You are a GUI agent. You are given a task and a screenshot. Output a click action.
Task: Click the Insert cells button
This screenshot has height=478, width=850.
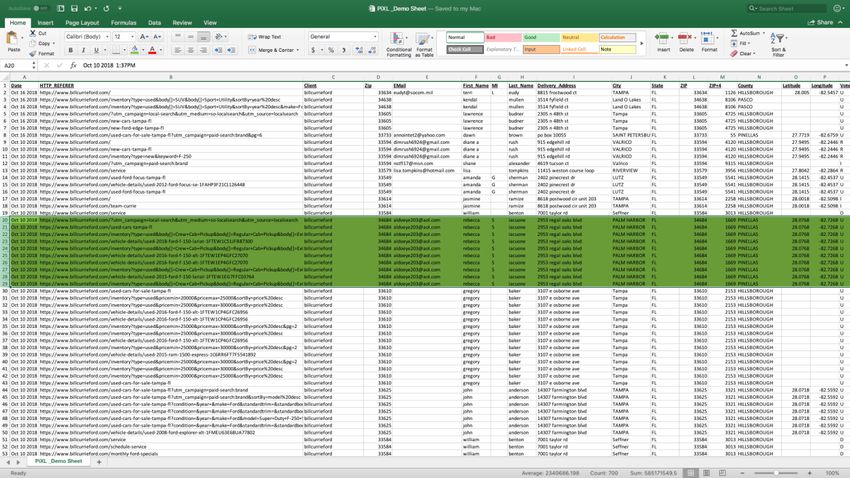[x=663, y=43]
